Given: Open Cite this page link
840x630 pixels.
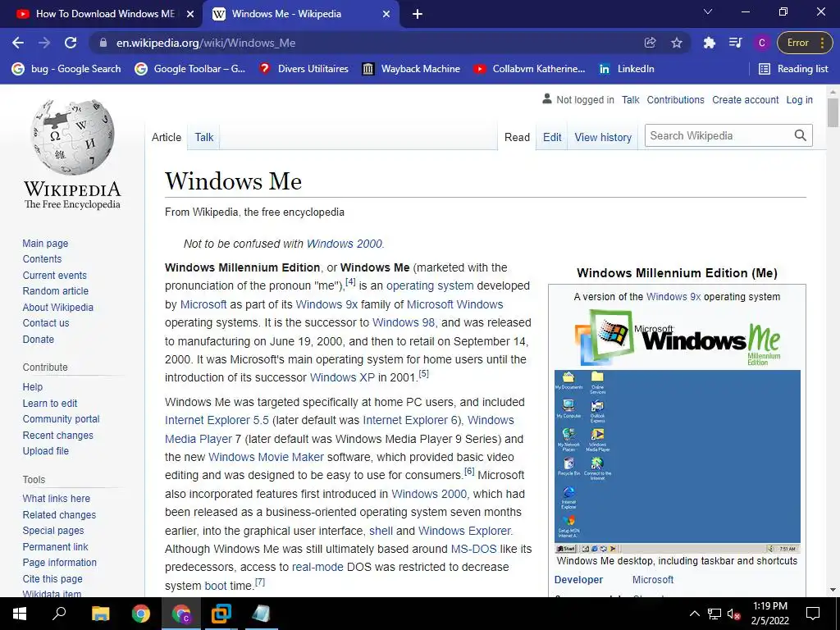Looking at the screenshot, I should pyautogui.click(x=52, y=578).
